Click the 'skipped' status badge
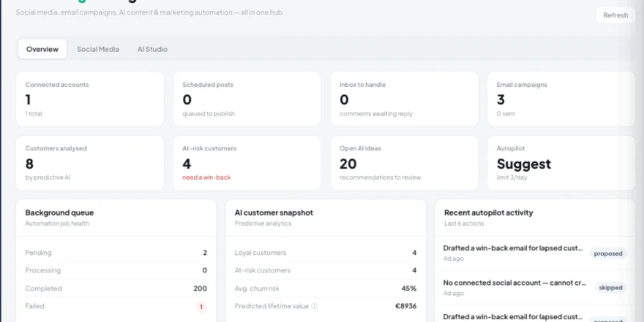This screenshot has width=644, height=322. pos(610,287)
